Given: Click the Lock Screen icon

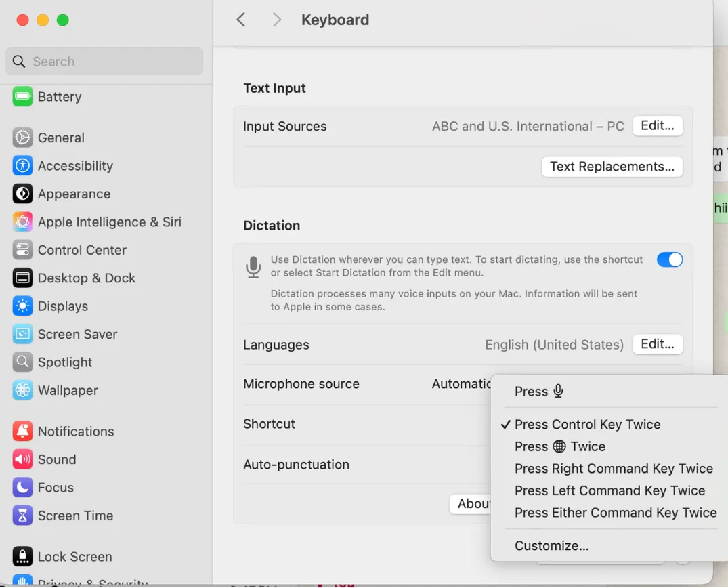Looking at the screenshot, I should point(22,556).
